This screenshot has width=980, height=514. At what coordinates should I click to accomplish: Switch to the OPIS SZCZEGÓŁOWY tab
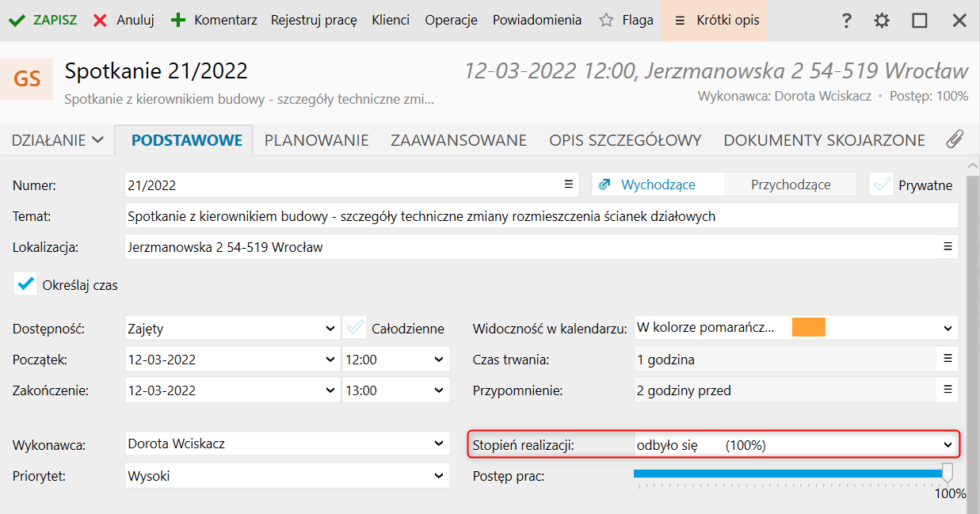click(626, 140)
